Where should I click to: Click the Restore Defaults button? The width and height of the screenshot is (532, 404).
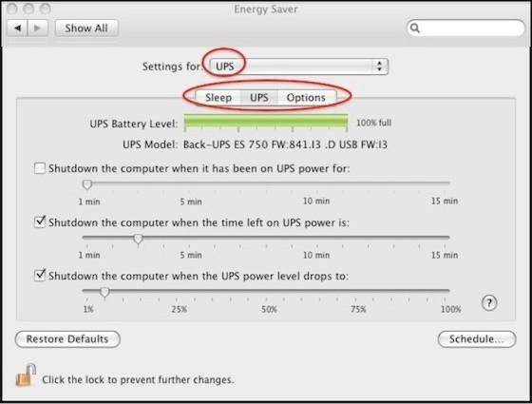click(x=67, y=339)
